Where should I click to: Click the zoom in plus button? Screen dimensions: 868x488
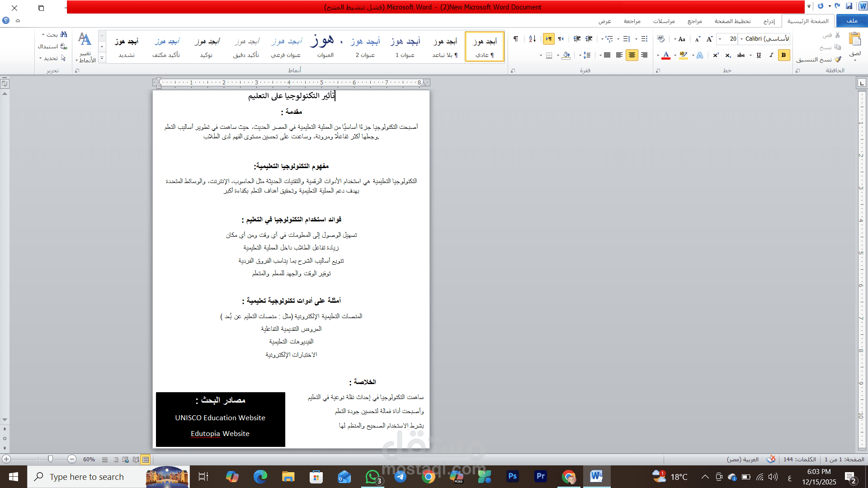click(6, 459)
